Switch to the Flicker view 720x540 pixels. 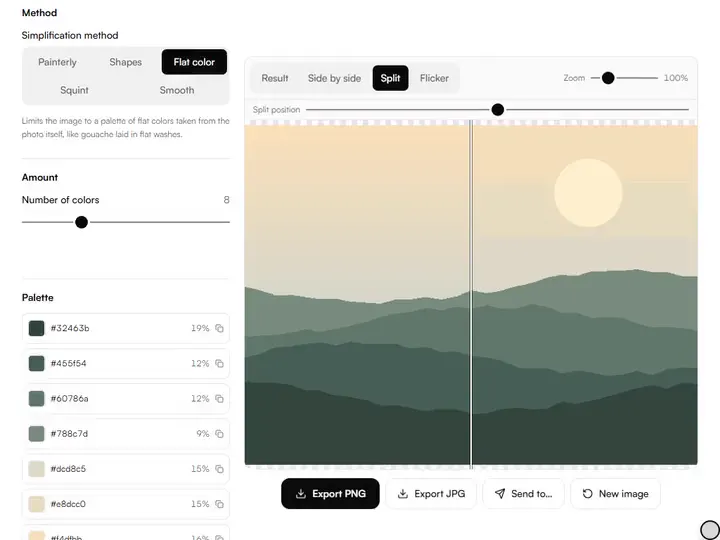434,78
